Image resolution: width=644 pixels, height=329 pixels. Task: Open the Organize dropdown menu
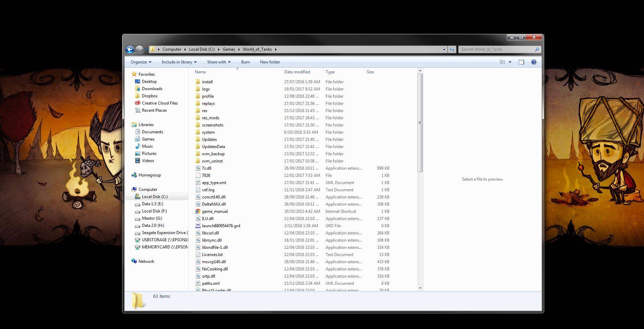pos(141,62)
